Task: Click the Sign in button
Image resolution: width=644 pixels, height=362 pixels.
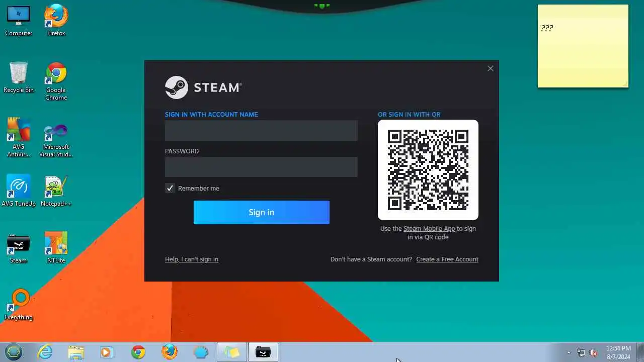Action: pyautogui.click(x=262, y=212)
